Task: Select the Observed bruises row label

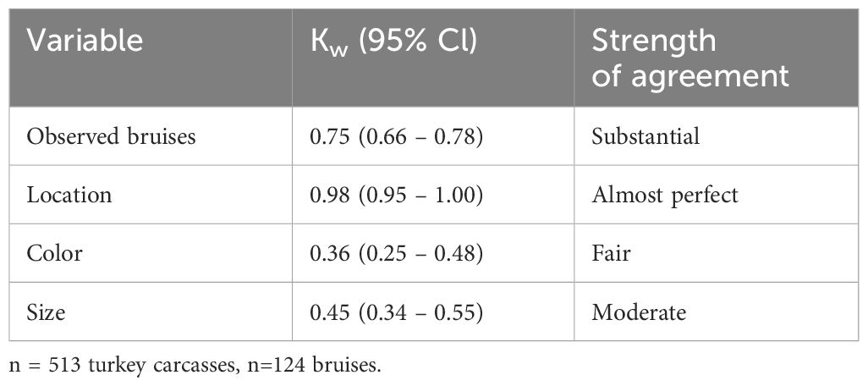Action: click(111, 135)
